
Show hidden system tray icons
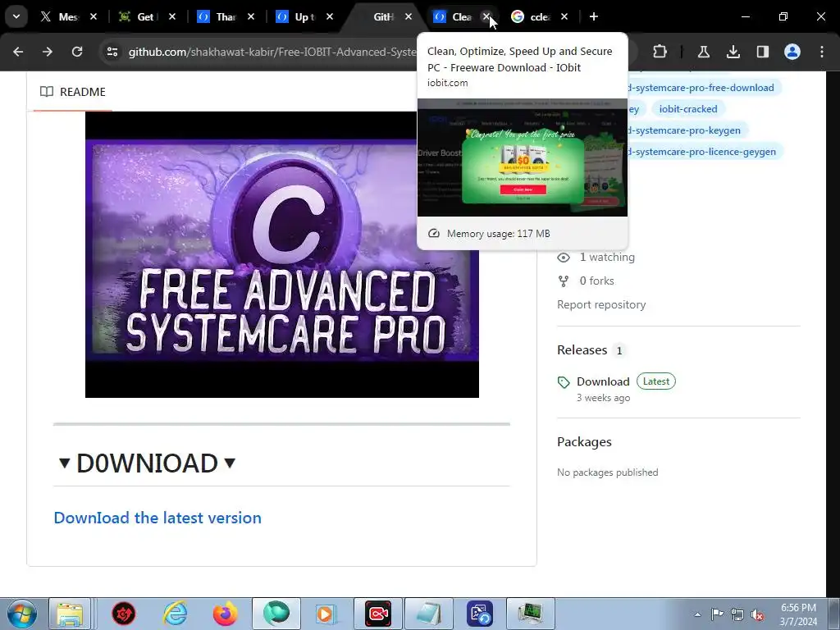(x=697, y=614)
